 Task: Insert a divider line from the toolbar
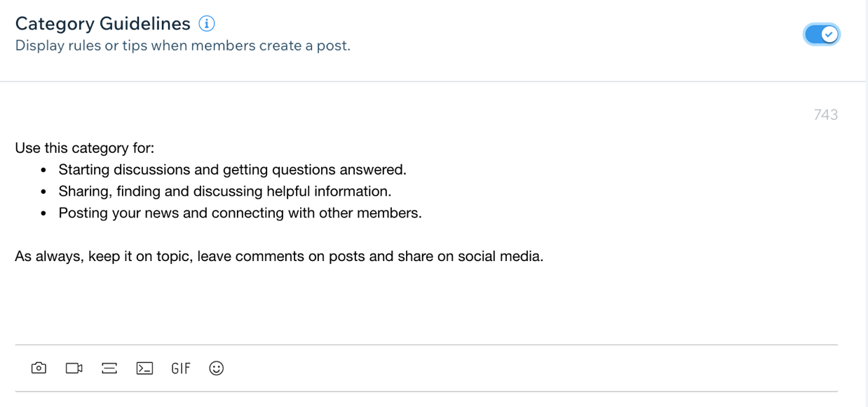pyautogui.click(x=109, y=368)
